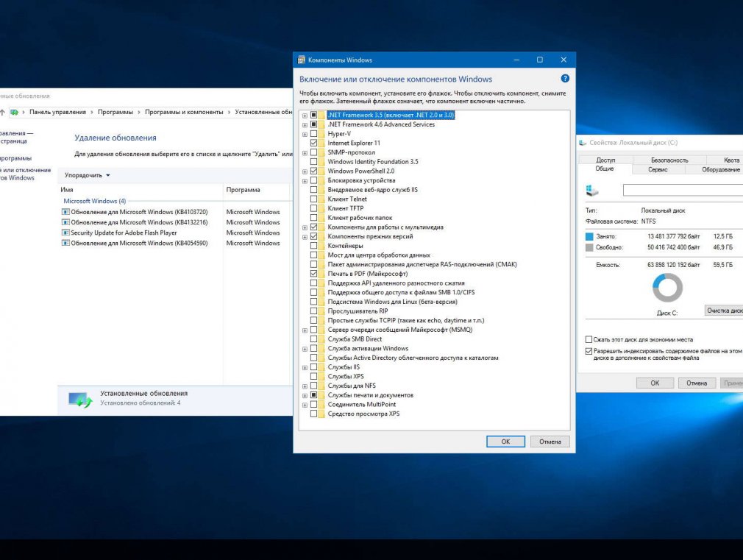
Task: Toggle the SMB 1.0/CIFS support checkbox
Action: coord(313,293)
